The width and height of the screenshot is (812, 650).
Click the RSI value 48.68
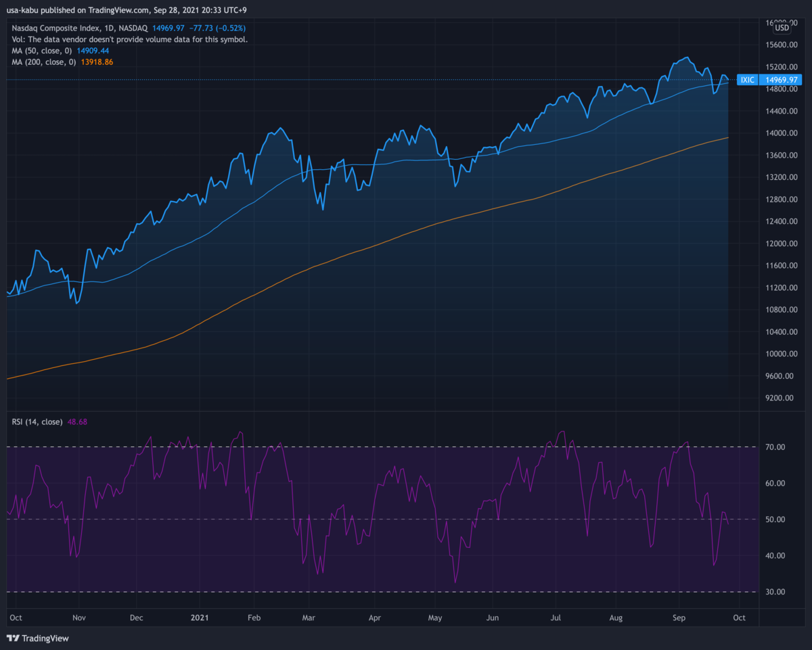point(76,421)
